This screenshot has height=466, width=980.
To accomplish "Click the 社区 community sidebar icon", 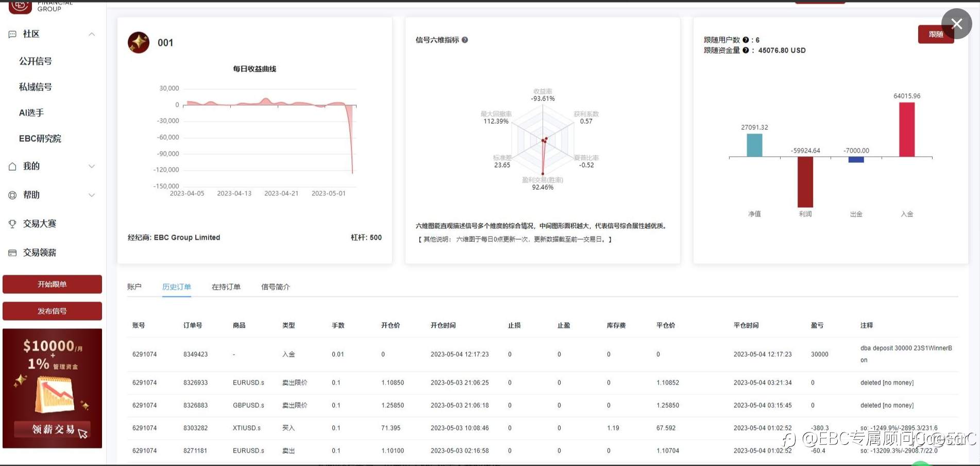I will coord(12,34).
